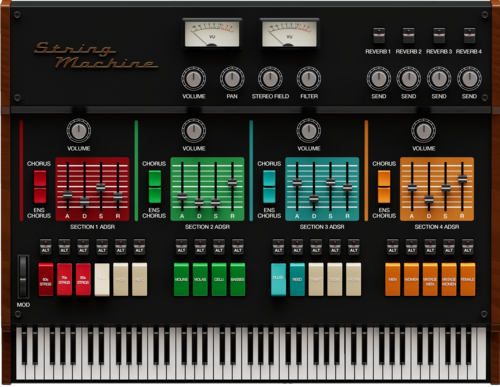Click the right VU meter
The height and width of the screenshot is (387, 500).
tap(289, 34)
